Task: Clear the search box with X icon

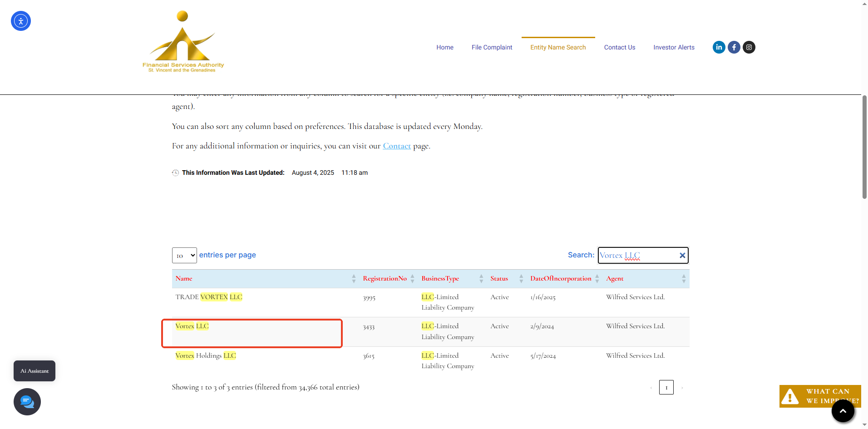Action: click(x=682, y=256)
